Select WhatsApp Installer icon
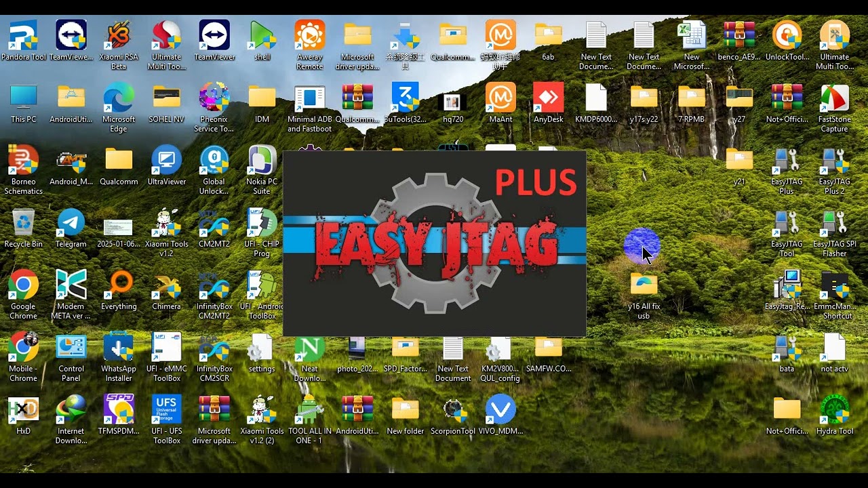This screenshot has height=488, width=868. tap(119, 357)
